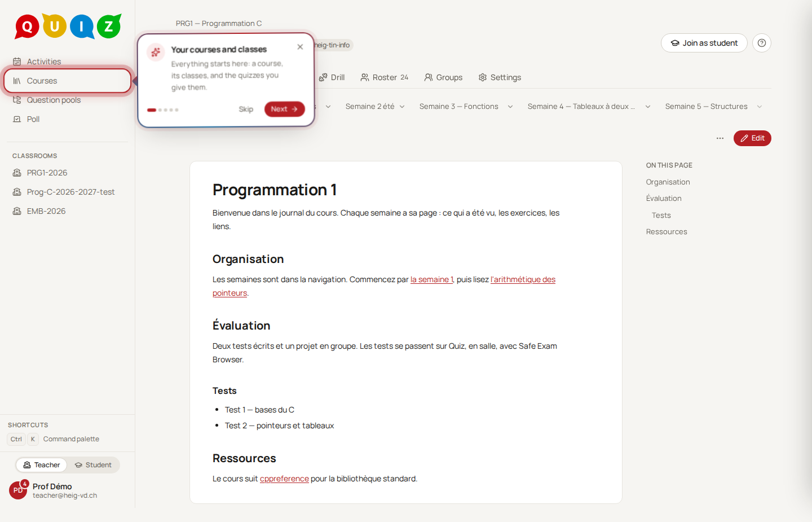Image resolution: width=812 pixels, height=522 pixels.
Task: Expand Semaine 4 — Tableaux chevron
Action: [x=648, y=107]
